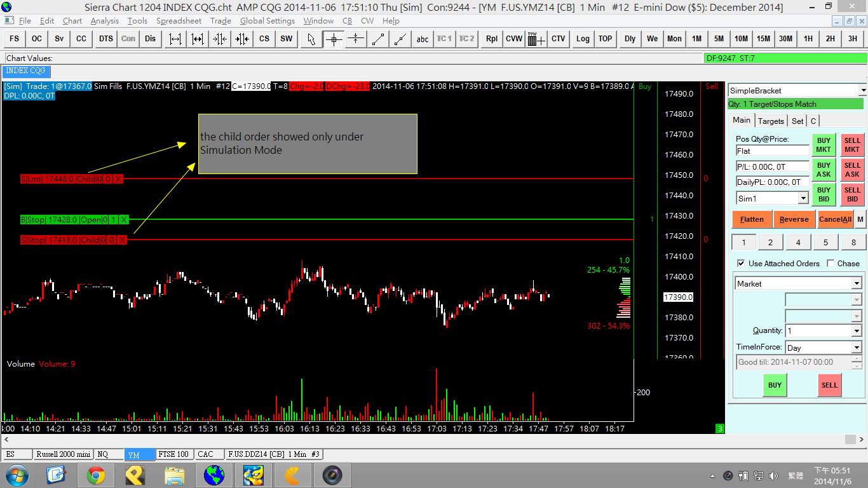Viewport: 868px width, 488px height.
Task: Select the pointer arrow tool
Action: tap(311, 39)
